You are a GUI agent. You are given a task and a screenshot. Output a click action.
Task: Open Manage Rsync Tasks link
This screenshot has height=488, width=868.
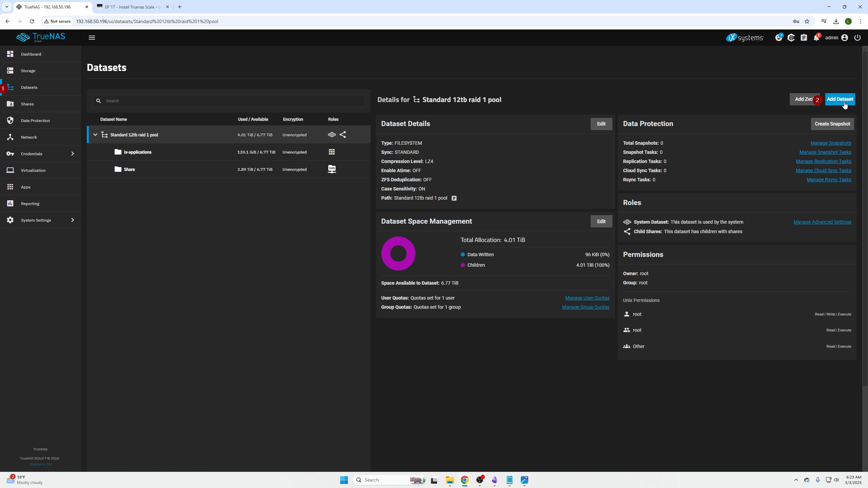pos(829,180)
